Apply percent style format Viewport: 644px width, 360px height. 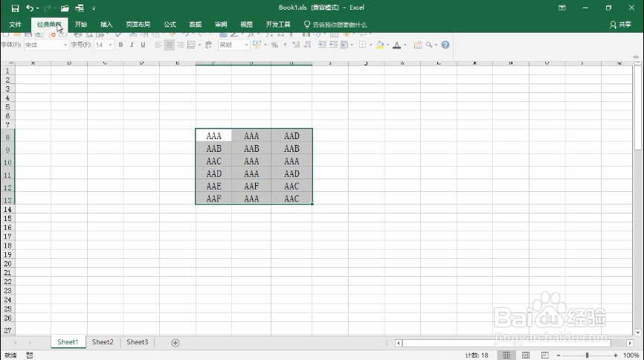(x=274, y=45)
